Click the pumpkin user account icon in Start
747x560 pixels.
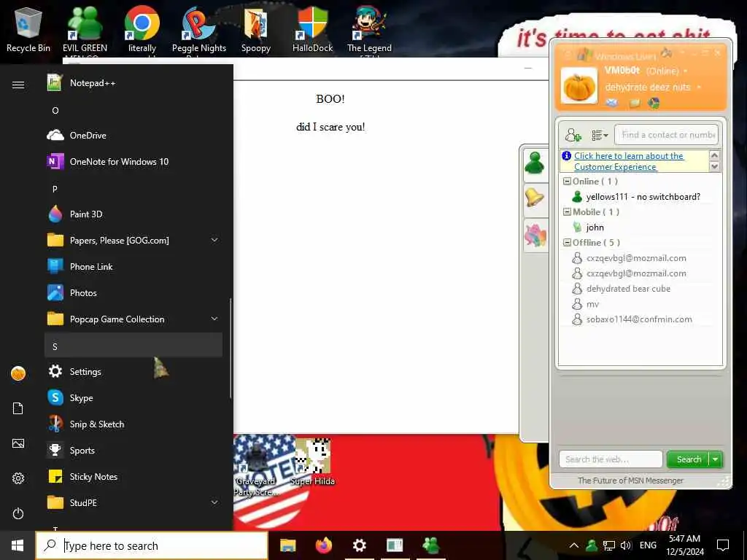tap(18, 373)
